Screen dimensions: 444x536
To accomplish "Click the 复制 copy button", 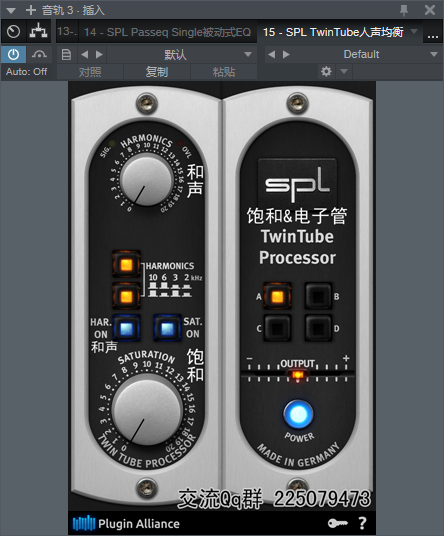I will [x=157, y=72].
